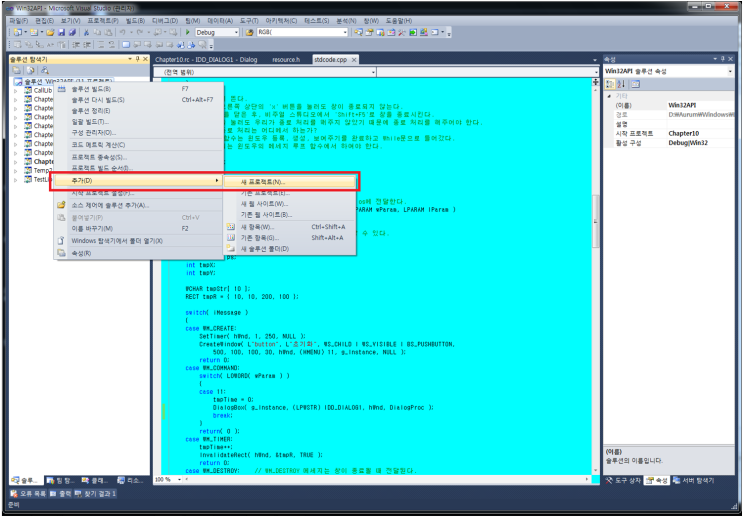Click the Property Pages icon in Properties panel

[x=635, y=84]
